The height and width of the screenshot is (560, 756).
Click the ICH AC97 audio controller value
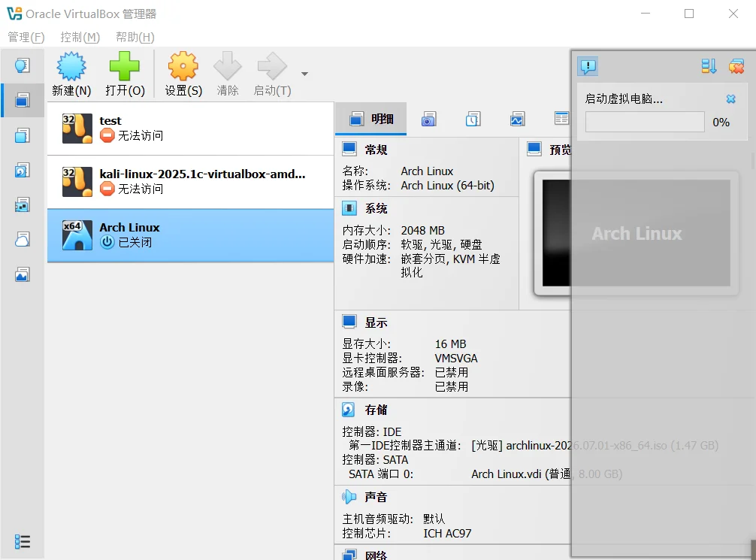[447, 534]
